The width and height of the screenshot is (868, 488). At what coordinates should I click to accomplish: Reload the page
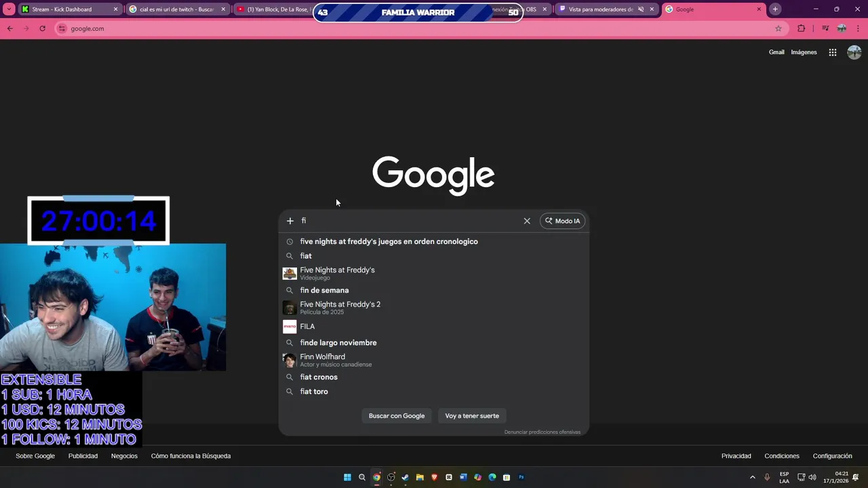42,28
